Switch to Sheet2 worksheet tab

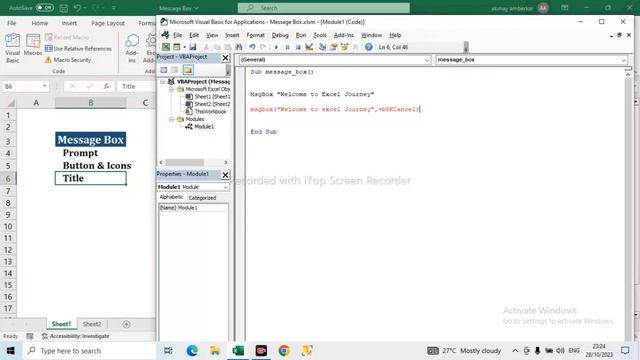[x=92, y=324]
